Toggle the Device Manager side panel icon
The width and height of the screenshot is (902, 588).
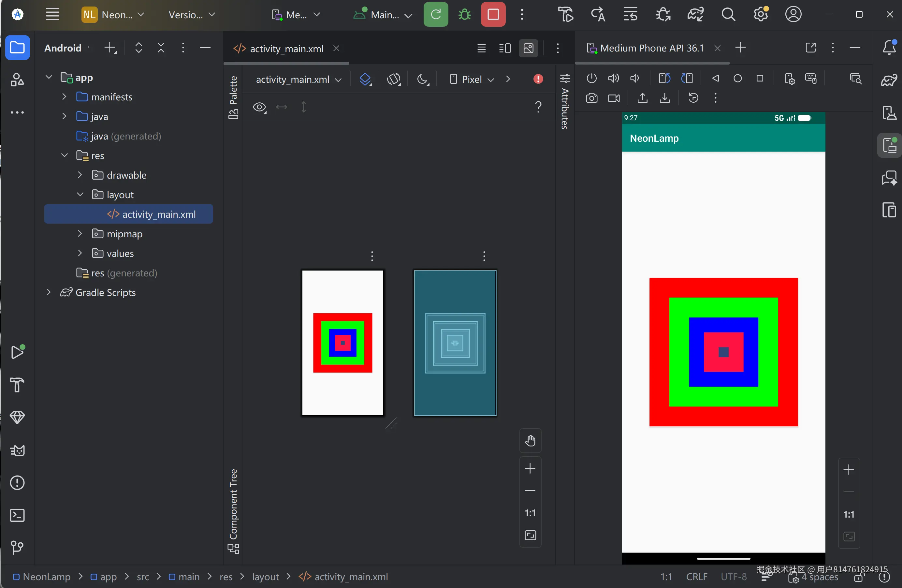(889, 112)
